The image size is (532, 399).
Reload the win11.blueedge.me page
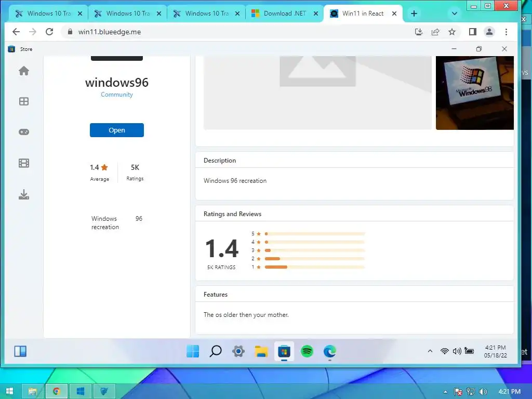pos(49,32)
